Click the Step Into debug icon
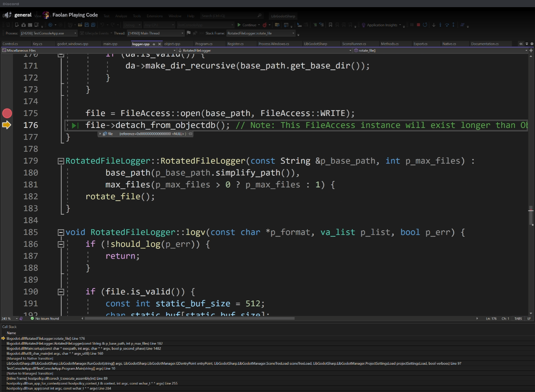The image size is (535, 392). coord(440,25)
